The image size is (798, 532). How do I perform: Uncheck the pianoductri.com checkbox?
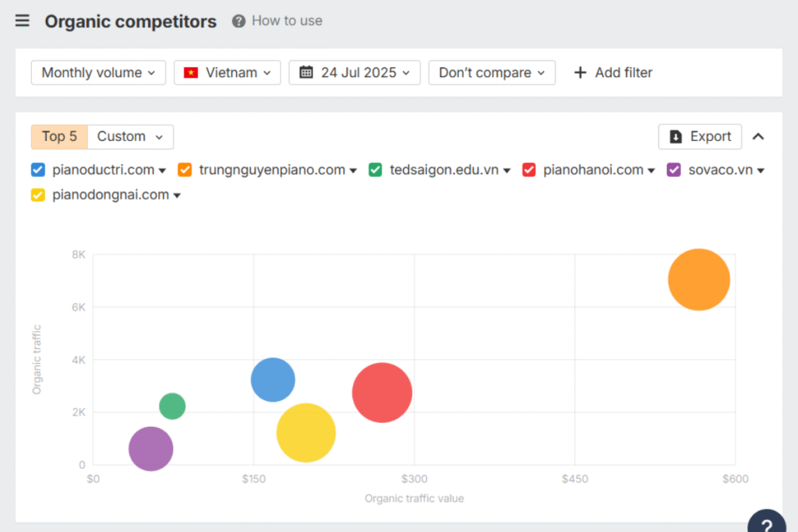pyautogui.click(x=38, y=170)
